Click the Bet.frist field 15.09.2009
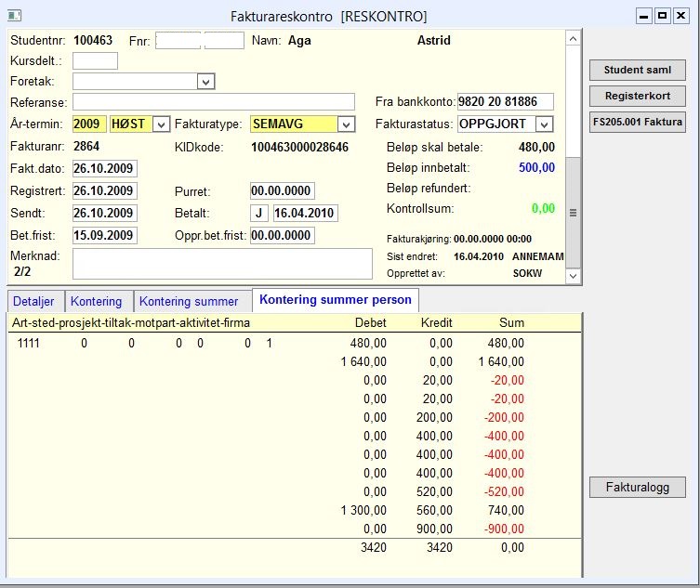Viewport: 700px width, 588px height. pyautogui.click(x=105, y=236)
